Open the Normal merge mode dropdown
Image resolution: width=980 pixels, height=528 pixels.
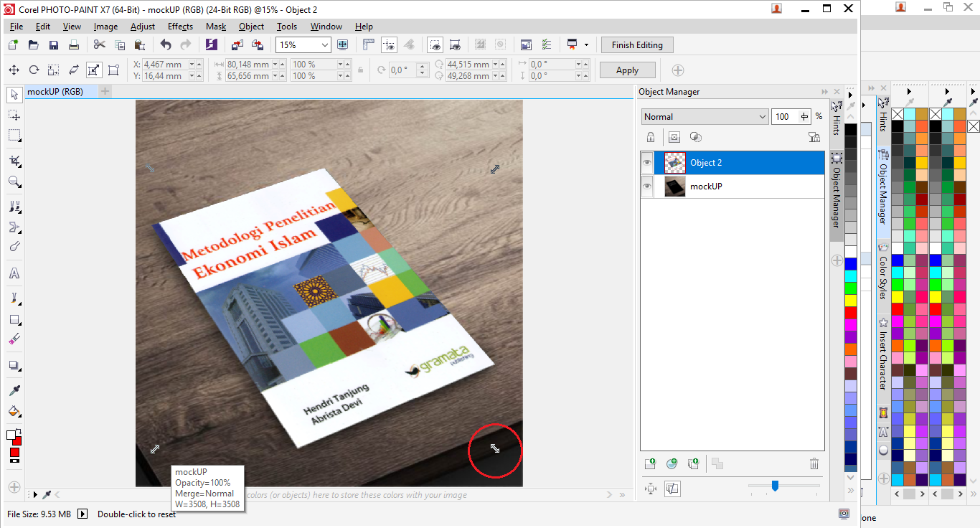[x=762, y=116]
